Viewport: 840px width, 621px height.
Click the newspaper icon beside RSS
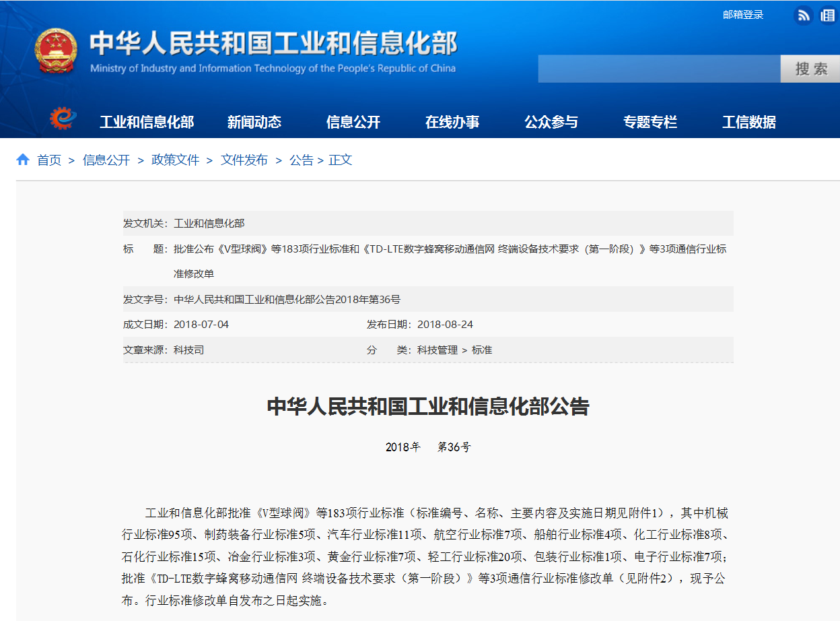coord(827,15)
